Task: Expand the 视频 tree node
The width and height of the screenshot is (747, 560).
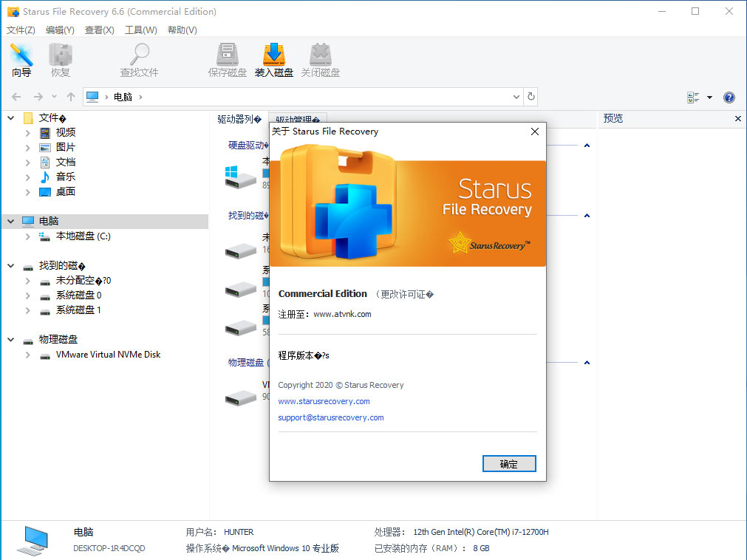Action: [x=27, y=133]
